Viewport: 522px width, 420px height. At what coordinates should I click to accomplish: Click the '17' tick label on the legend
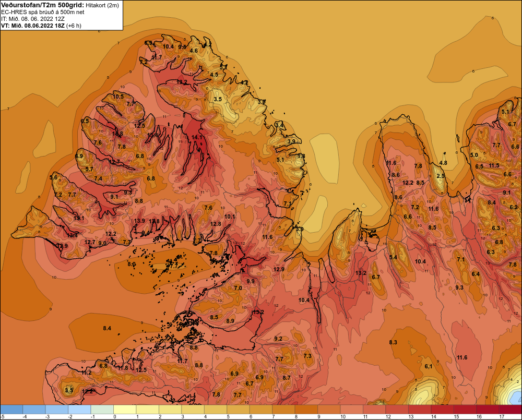pos(502,417)
